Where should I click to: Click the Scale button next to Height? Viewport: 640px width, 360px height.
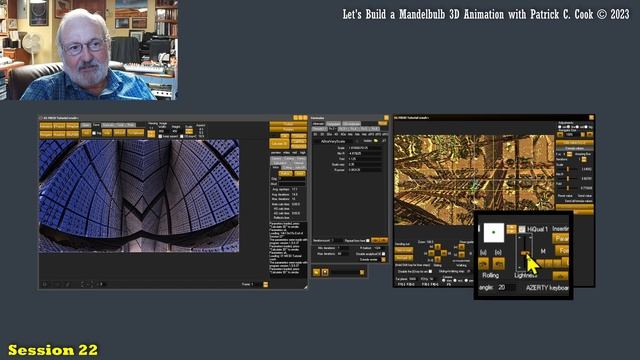click(189, 131)
